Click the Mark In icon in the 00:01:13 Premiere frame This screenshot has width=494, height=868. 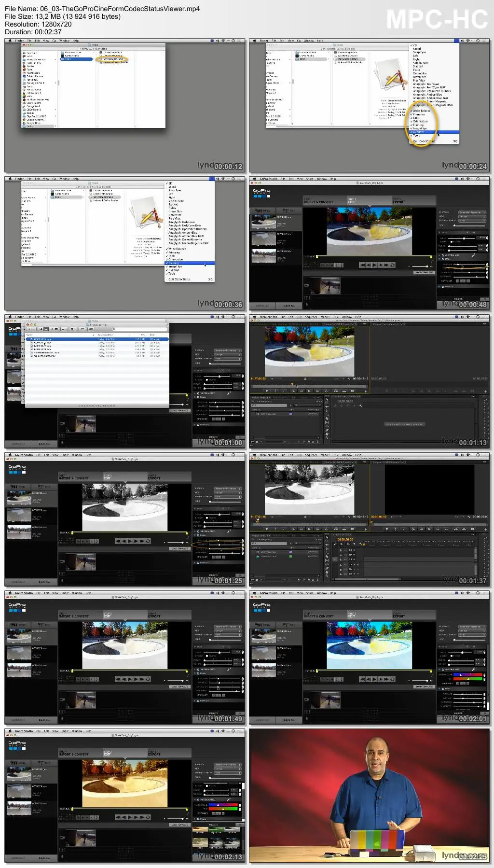tap(275, 391)
